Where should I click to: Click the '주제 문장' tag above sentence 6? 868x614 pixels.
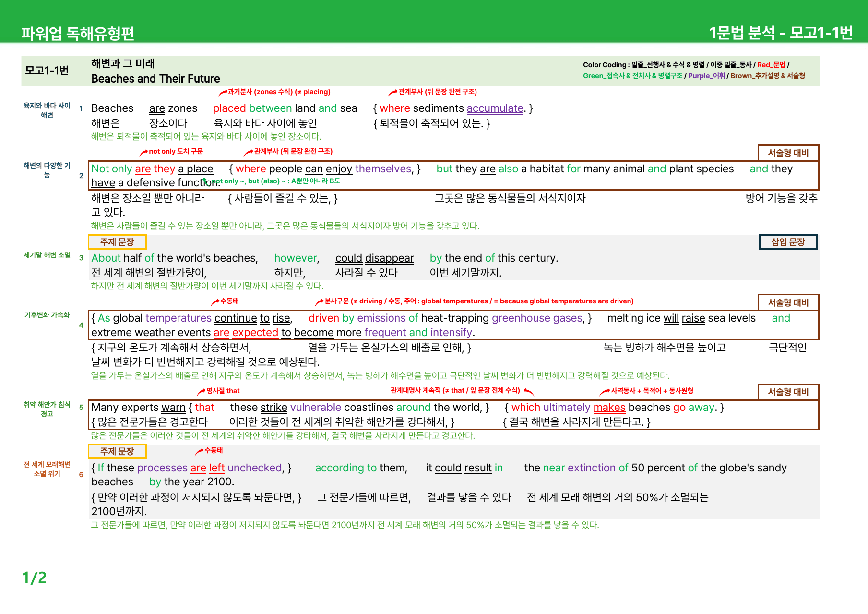[117, 451]
